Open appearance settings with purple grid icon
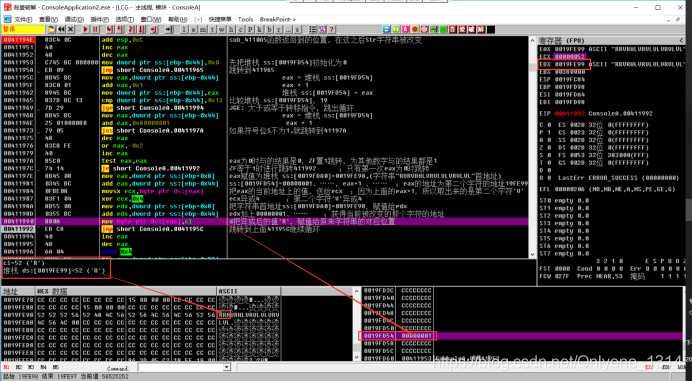This screenshot has height=381, width=692. (x=322, y=30)
